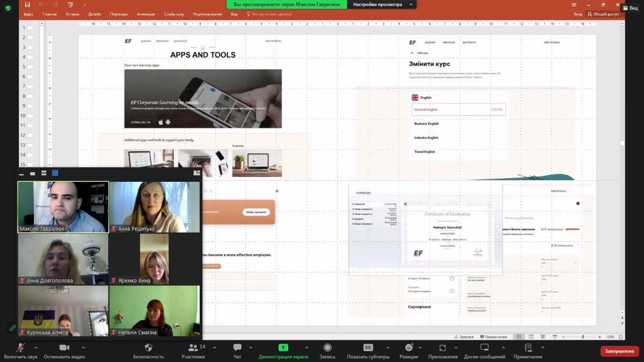Click the zoom slider in PowerPoint status bar
The image size is (644, 362).
click(x=583, y=337)
